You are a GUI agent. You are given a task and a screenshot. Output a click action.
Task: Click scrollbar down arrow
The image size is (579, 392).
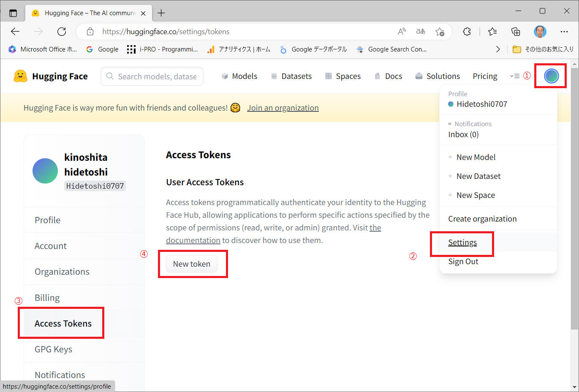[574, 387]
